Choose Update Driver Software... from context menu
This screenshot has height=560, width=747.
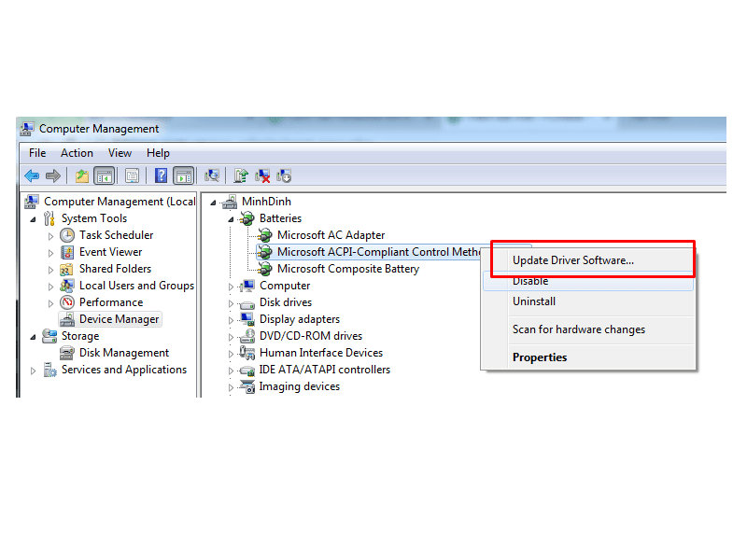coord(588,260)
